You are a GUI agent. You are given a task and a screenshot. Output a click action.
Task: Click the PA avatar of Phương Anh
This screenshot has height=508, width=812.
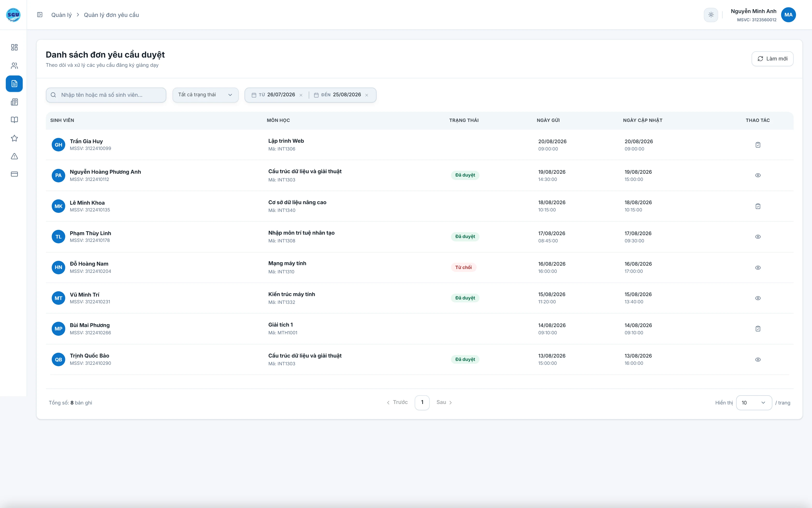point(58,175)
